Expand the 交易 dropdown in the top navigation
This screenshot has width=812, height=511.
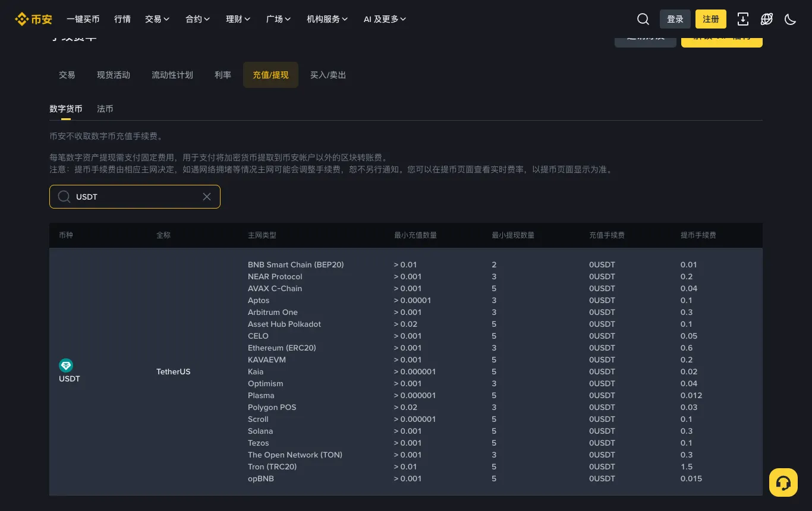157,19
